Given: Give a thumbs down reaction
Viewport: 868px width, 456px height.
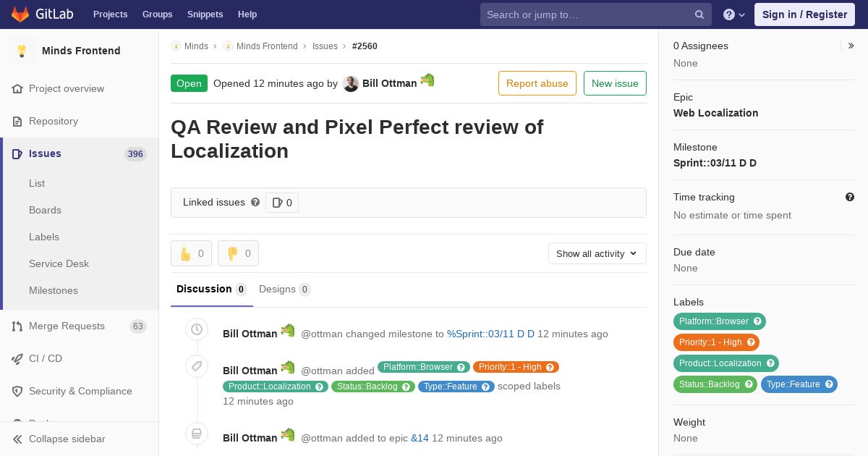Looking at the screenshot, I should point(238,253).
